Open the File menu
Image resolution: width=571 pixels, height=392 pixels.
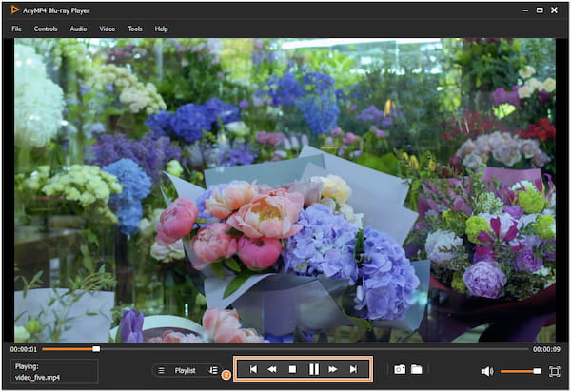16,29
